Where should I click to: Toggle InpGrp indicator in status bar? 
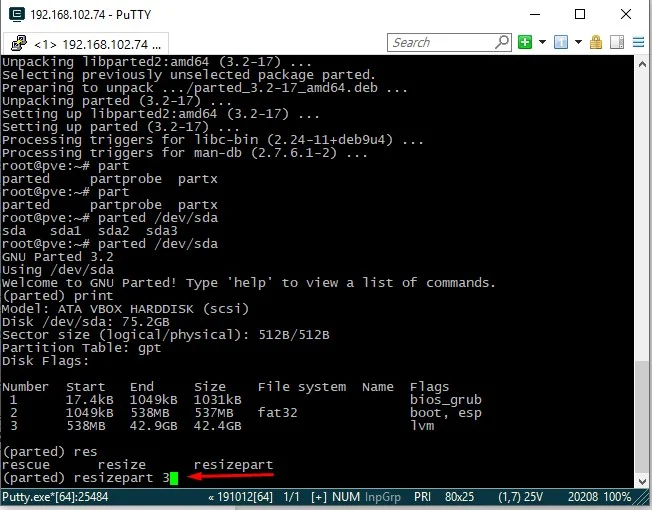(x=383, y=497)
